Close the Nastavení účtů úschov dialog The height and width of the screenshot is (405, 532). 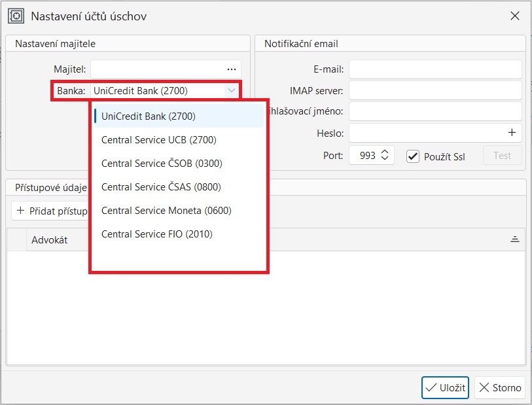tap(514, 16)
